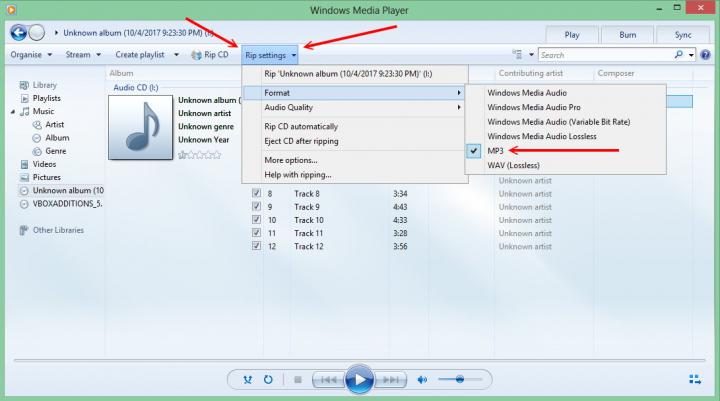Open the view options icon
Screen dimensions: 720x401
click(518, 55)
